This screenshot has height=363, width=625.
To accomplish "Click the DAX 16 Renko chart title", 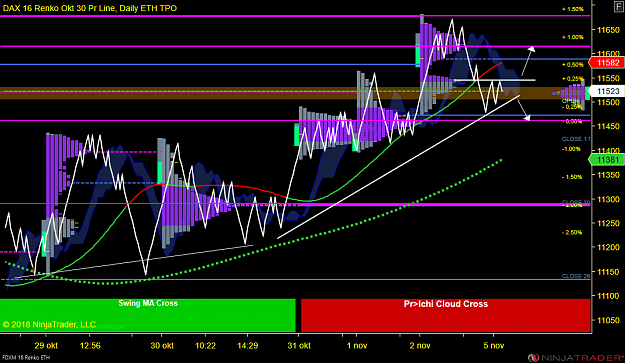I will [x=90, y=8].
